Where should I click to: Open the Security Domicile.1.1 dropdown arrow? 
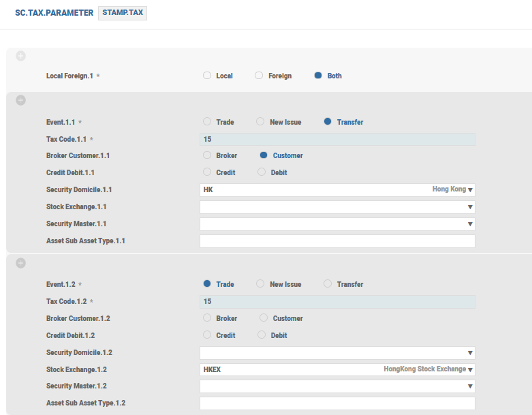470,190
